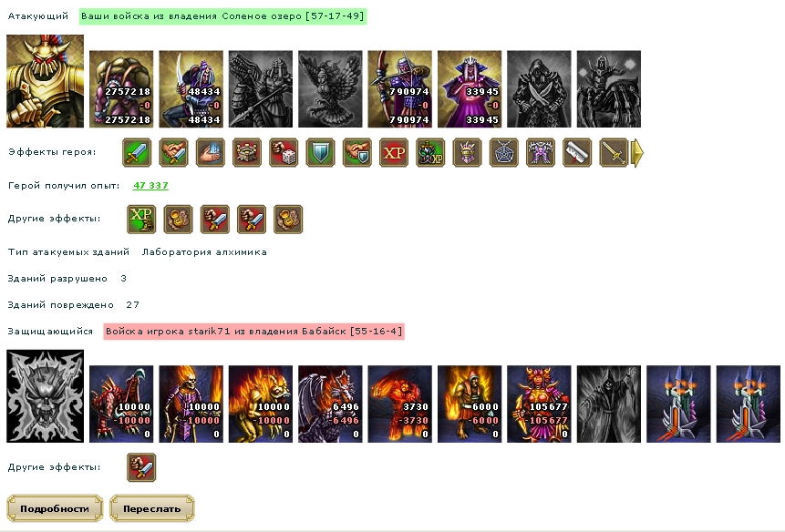
Task: Select the defender skull emblem portrait
Action: [x=45, y=396]
